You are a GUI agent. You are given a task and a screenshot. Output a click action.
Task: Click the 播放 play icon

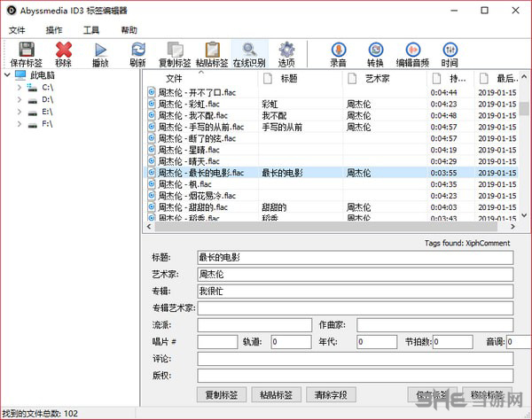[x=100, y=50]
